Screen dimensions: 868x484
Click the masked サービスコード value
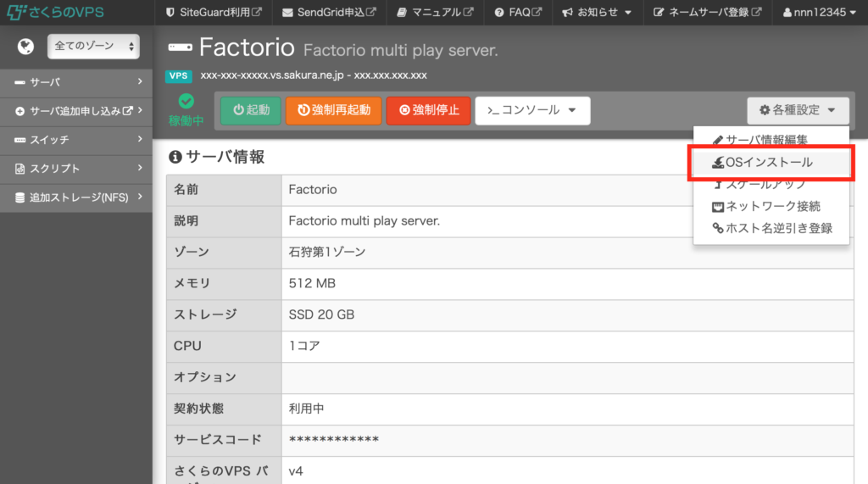pyautogui.click(x=334, y=440)
